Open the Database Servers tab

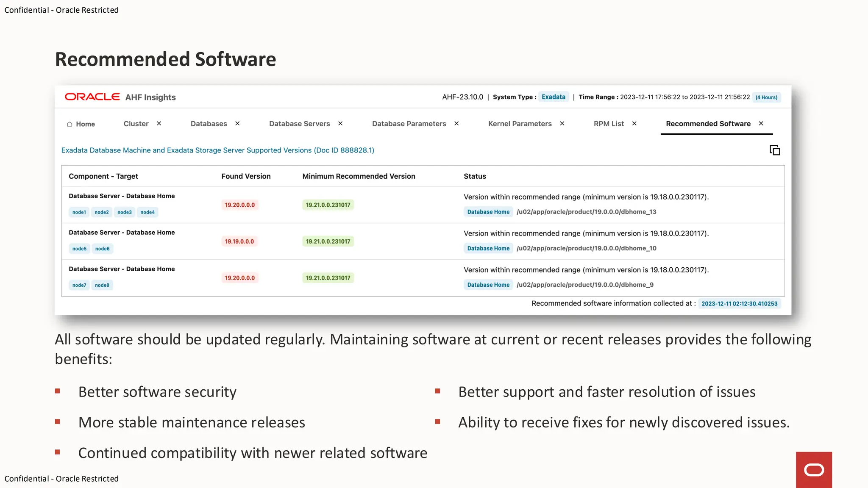pos(300,124)
